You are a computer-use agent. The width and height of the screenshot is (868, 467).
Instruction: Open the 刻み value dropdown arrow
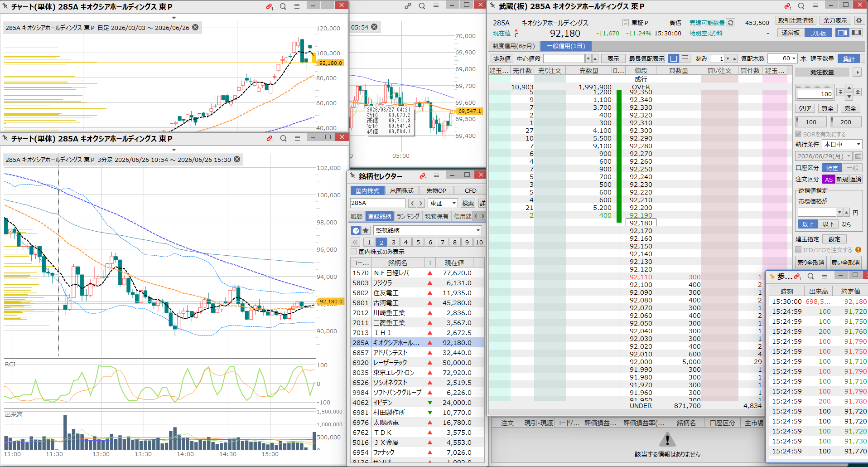click(x=728, y=58)
